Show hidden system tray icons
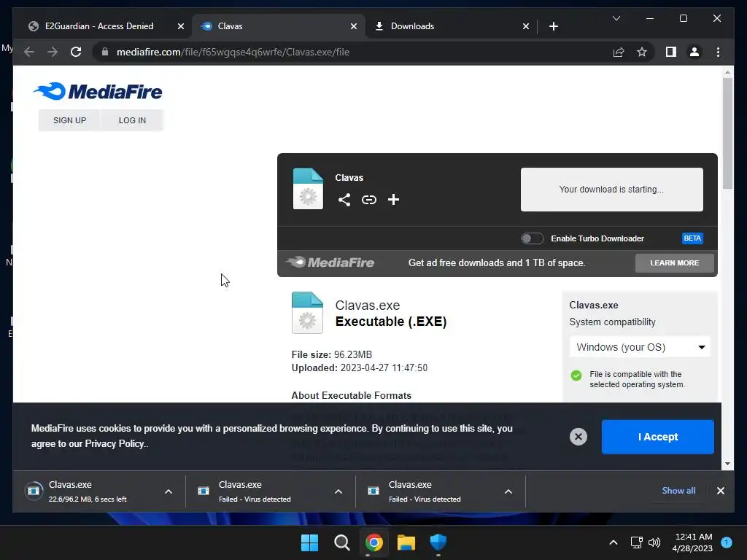 click(614, 542)
